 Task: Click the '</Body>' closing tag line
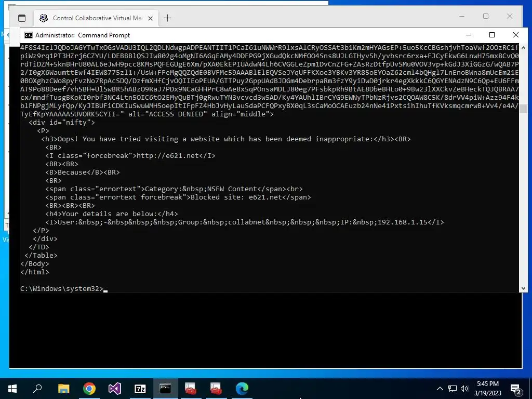[35, 263]
